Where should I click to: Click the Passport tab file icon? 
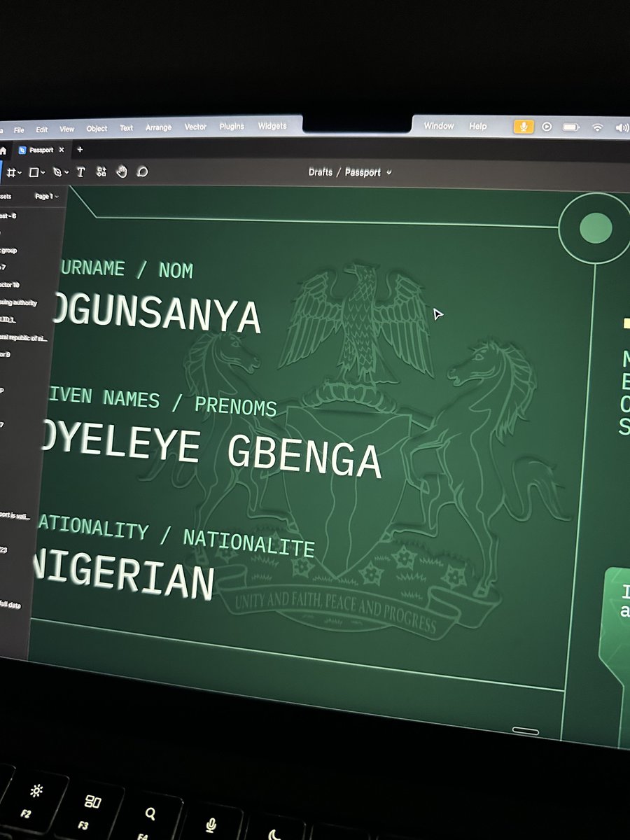[22, 150]
